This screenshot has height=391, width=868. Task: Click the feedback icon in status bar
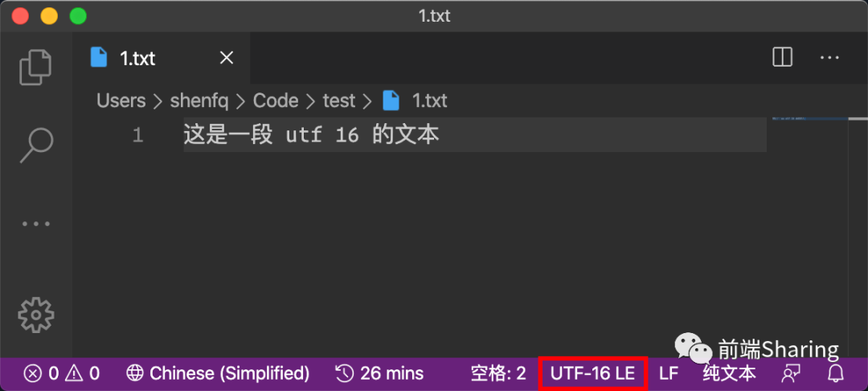pyautogui.click(x=792, y=373)
